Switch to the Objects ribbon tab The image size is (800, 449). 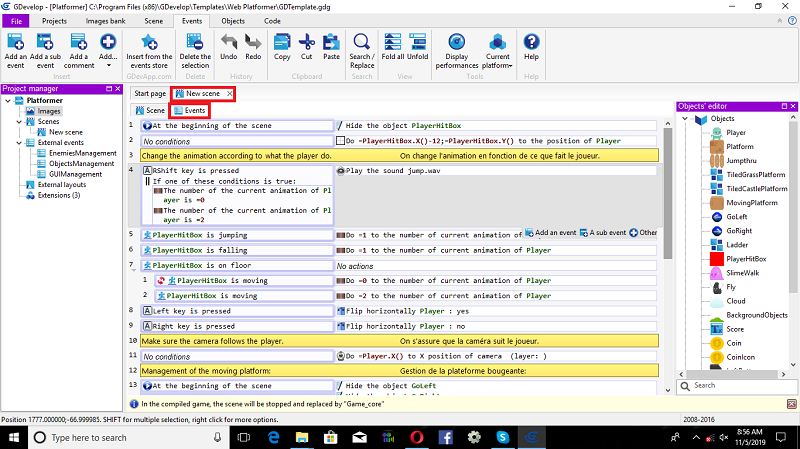click(x=232, y=20)
